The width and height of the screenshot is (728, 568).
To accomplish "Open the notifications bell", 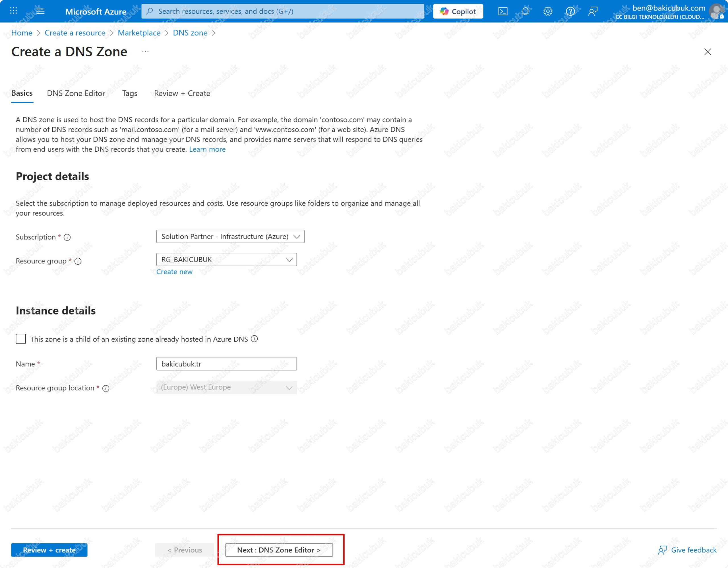I will (x=525, y=11).
